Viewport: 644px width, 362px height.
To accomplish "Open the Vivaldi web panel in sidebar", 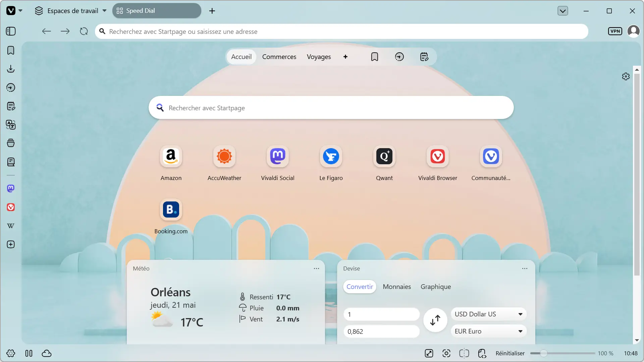I will click(11, 207).
